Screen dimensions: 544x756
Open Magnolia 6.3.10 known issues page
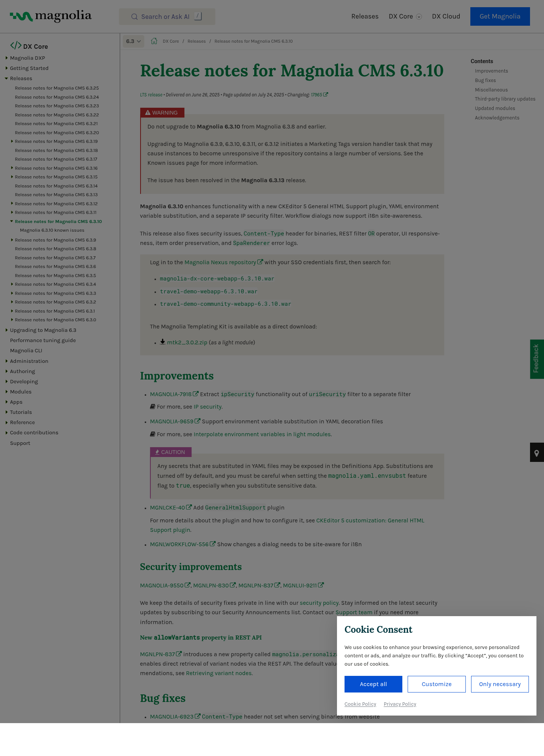pyautogui.click(x=52, y=230)
